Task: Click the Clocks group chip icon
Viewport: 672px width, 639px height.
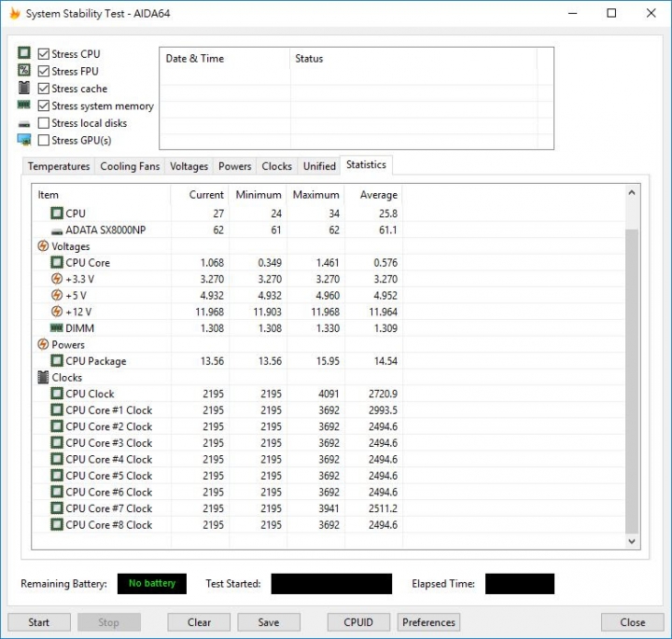Action: pos(43,377)
